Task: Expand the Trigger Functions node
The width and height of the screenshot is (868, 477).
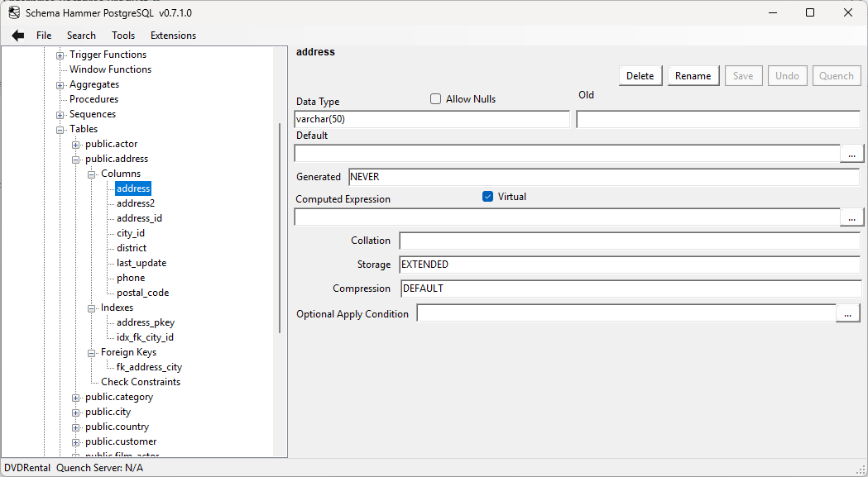Action: tap(59, 54)
